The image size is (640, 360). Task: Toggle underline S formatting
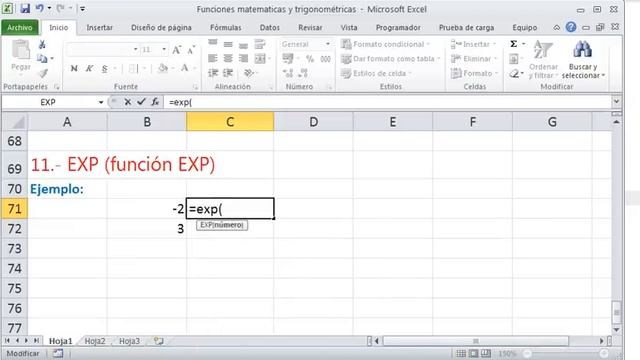click(104, 68)
